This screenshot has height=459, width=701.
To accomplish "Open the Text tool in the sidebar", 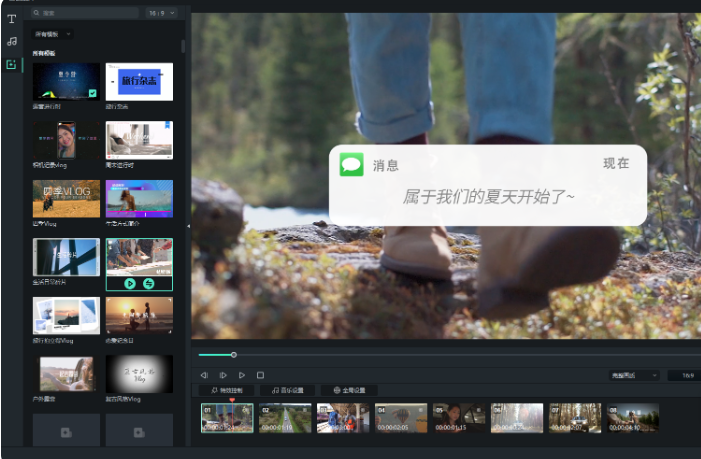I will tap(12, 19).
